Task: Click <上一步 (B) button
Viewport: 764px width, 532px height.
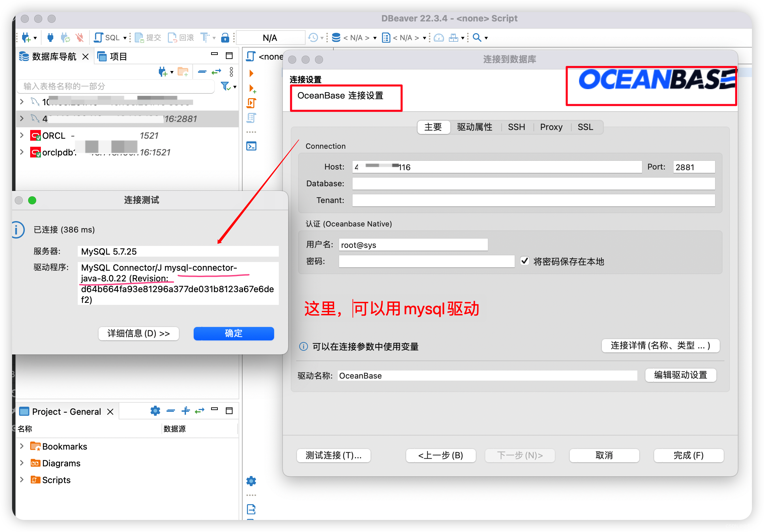Action: coord(441,455)
